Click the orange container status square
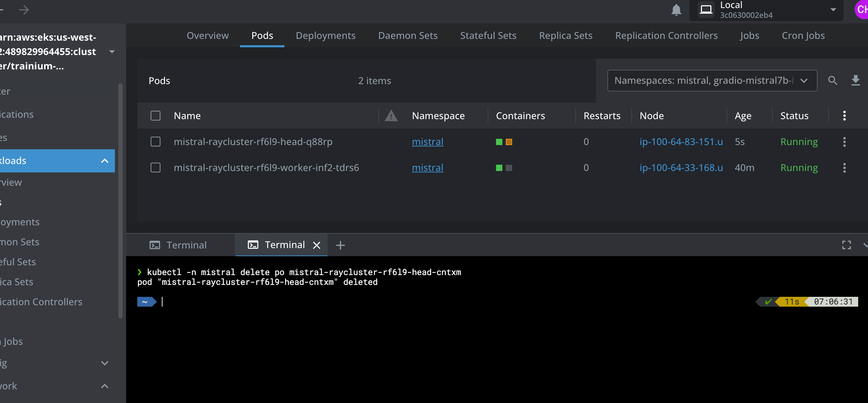This screenshot has height=403, width=868. click(x=509, y=142)
